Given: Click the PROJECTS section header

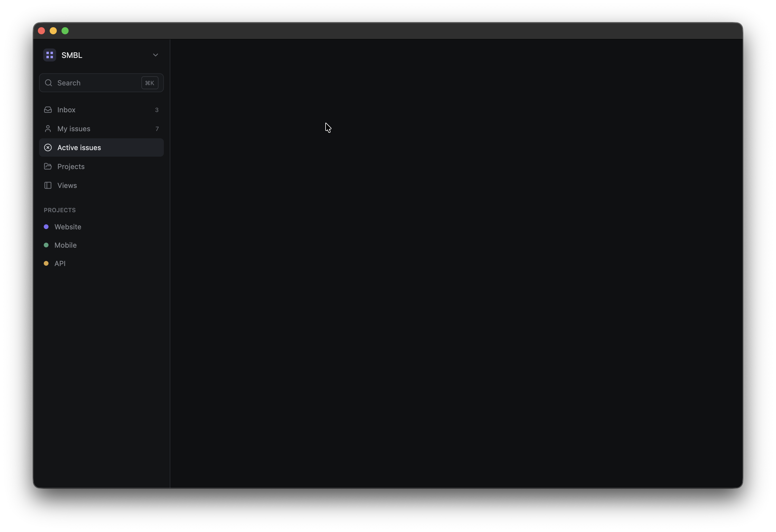Looking at the screenshot, I should pyautogui.click(x=60, y=210).
